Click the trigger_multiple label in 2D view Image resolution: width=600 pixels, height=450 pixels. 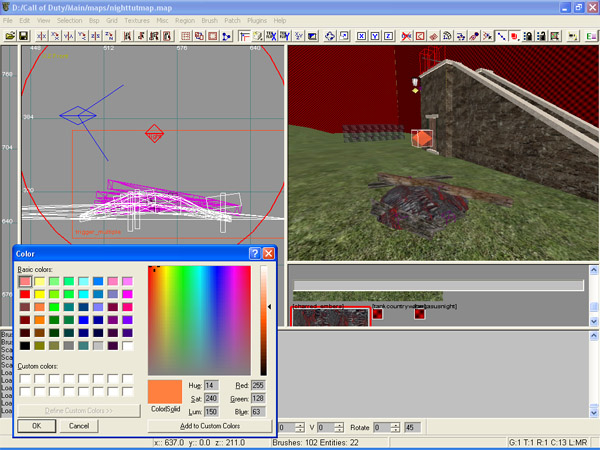[x=98, y=232]
